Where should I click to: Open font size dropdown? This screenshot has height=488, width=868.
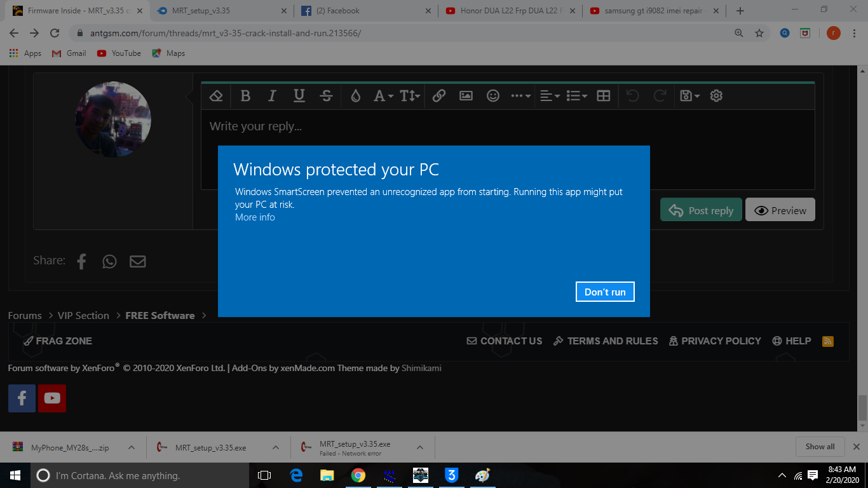(x=410, y=96)
